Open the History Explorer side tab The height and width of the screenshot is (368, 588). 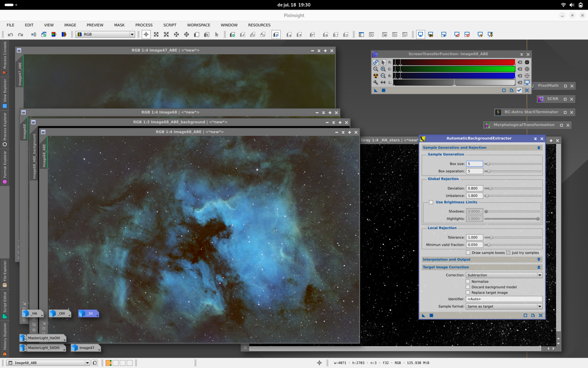[5, 339]
